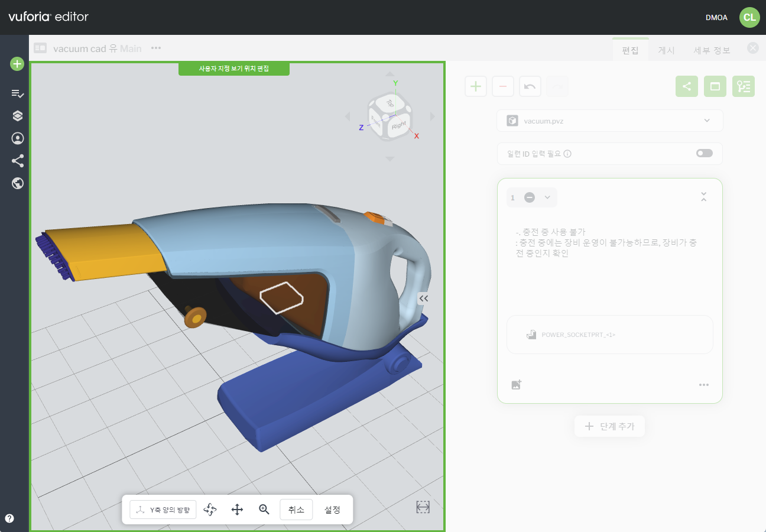Viewport: 766px width, 532px height.
Task: Click the Y축 양의 방향 axis button
Action: click(x=163, y=510)
